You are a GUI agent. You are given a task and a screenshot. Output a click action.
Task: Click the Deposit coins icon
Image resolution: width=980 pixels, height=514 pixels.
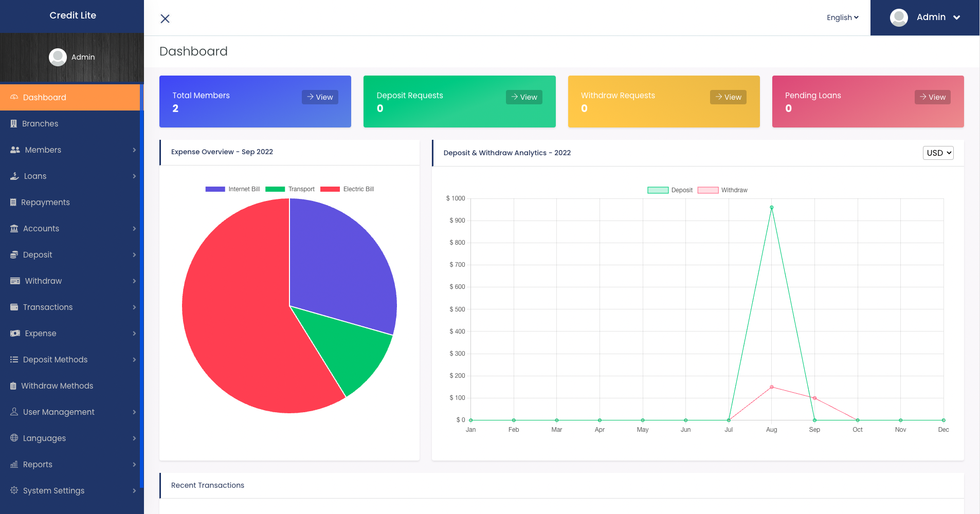(x=14, y=255)
